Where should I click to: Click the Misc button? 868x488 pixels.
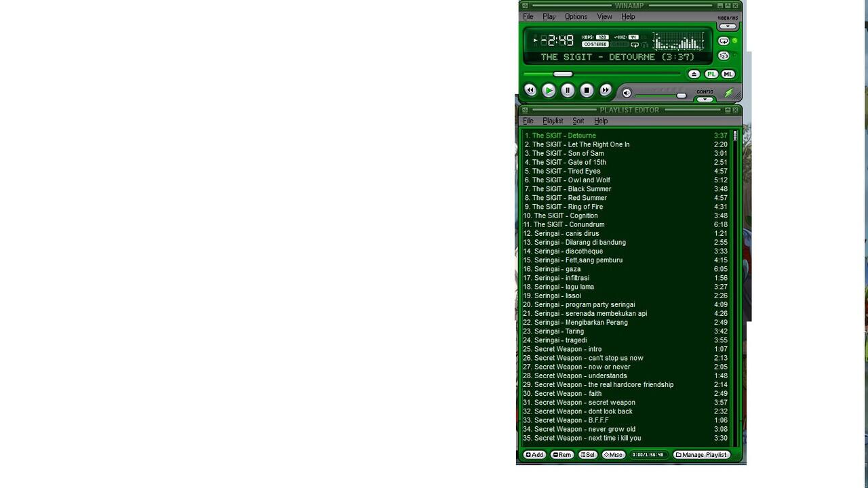click(x=613, y=455)
